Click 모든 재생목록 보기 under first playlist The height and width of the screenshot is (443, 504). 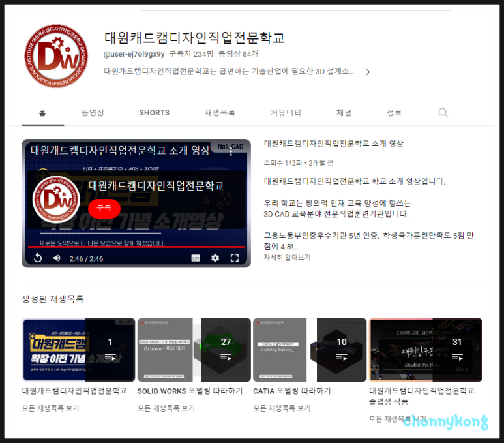pyautogui.click(x=50, y=408)
